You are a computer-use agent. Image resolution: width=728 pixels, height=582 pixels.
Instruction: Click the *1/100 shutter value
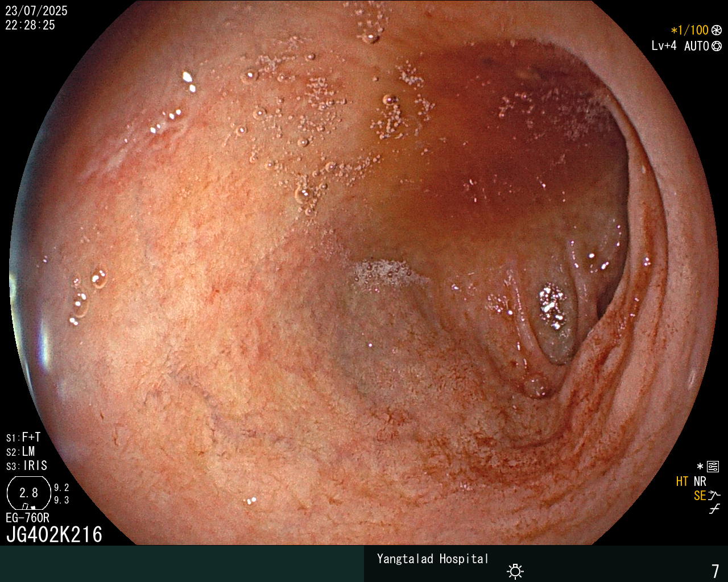tap(689, 30)
